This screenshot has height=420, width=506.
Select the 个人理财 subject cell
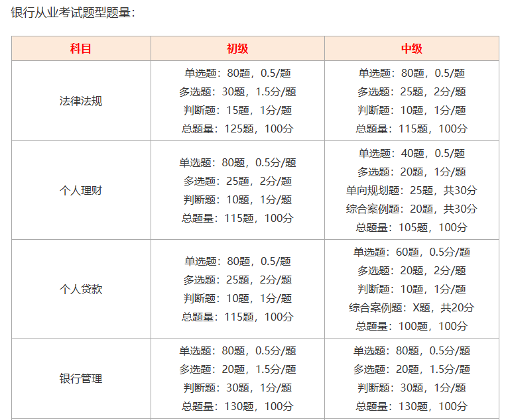coord(81,191)
